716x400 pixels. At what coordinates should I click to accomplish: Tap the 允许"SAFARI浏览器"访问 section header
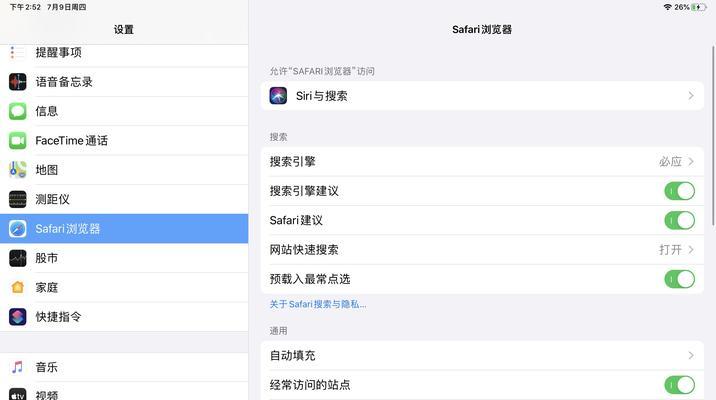322,71
